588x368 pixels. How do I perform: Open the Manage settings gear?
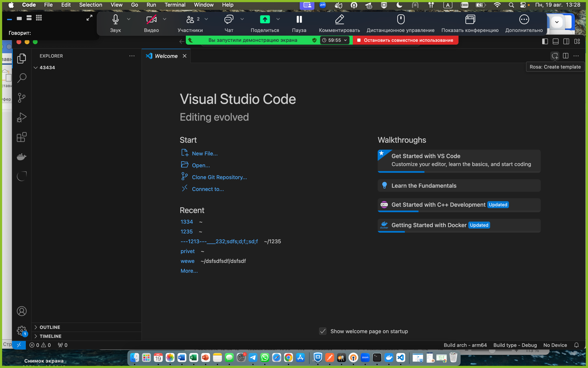(22, 330)
